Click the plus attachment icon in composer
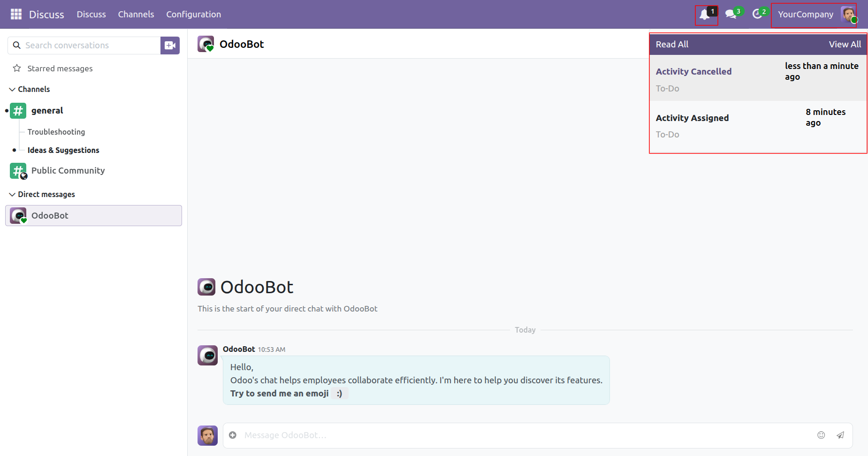Image resolution: width=868 pixels, height=456 pixels. [x=233, y=435]
